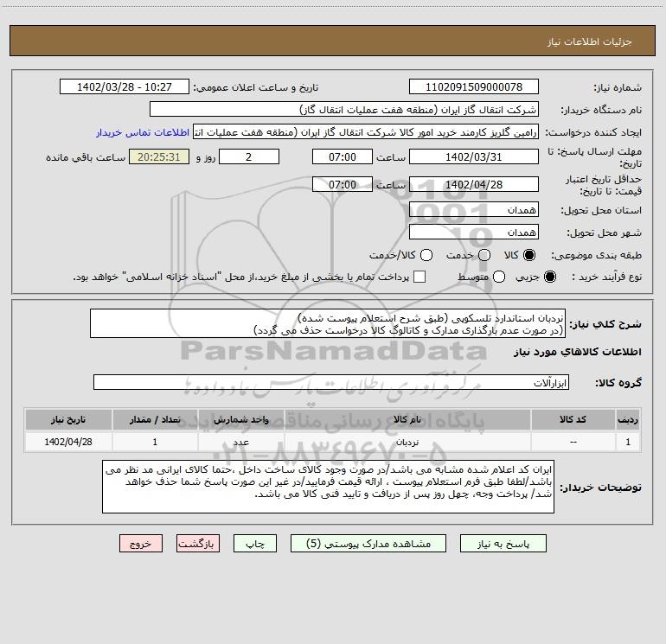
Task: Click the نردبان item name cell
Action: [x=407, y=442]
